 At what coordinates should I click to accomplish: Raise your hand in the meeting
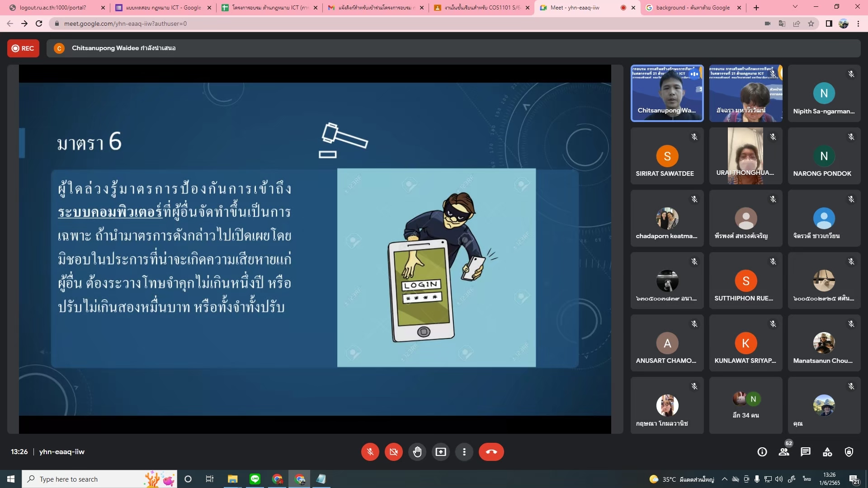click(417, 452)
